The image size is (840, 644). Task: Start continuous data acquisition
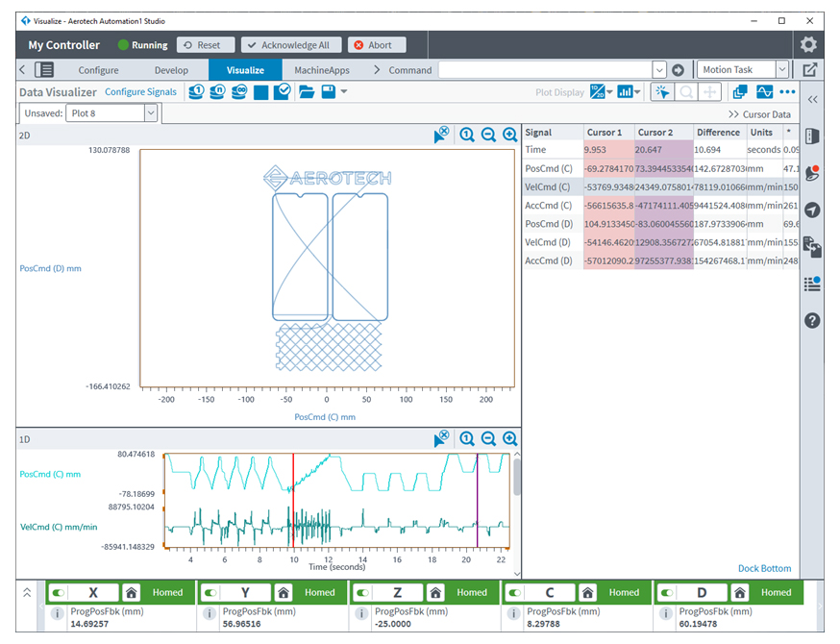coord(238,91)
